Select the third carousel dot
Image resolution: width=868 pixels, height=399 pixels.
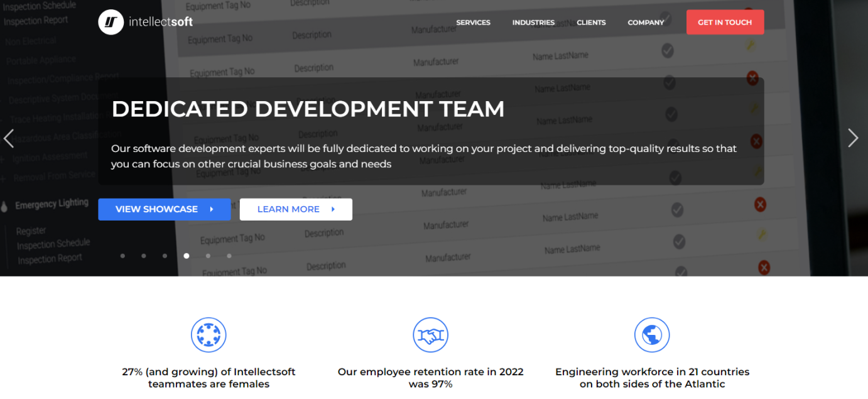point(165,256)
